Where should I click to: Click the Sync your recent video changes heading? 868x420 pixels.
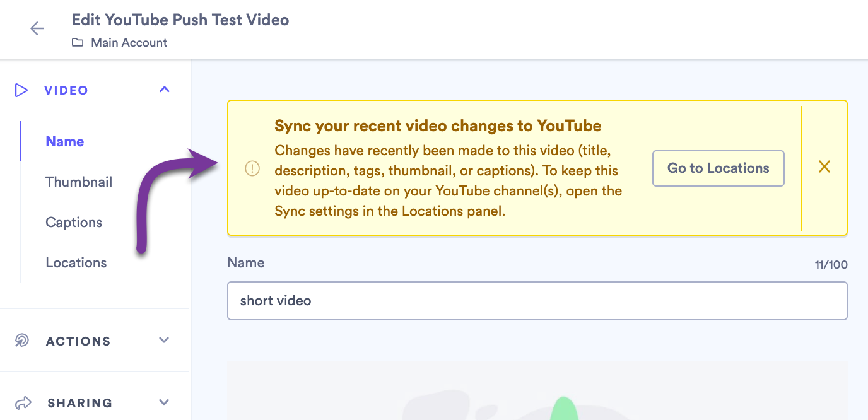coord(438,125)
